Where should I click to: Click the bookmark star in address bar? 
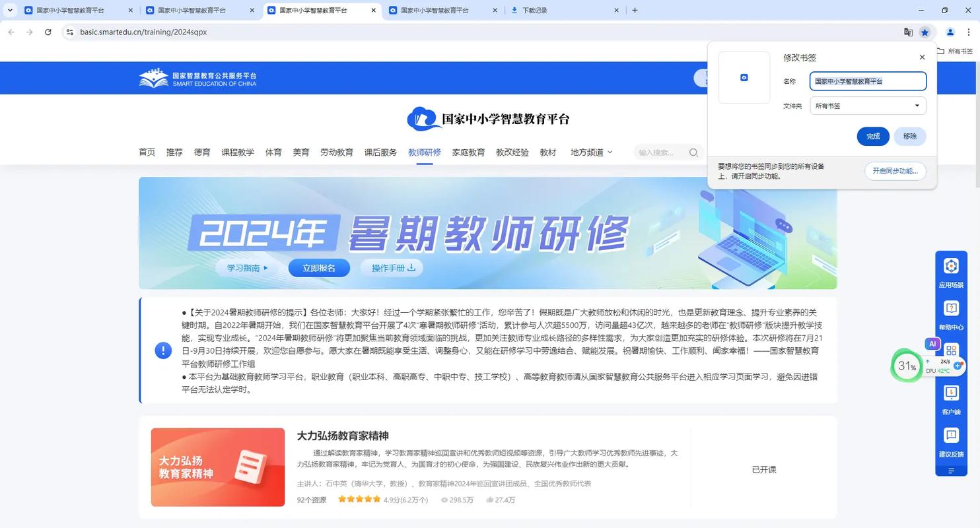[925, 32]
